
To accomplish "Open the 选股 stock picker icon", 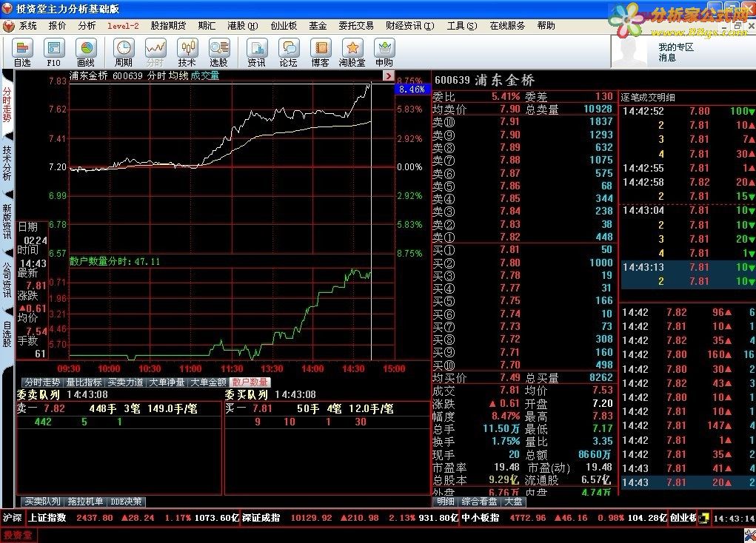I will 219,53.
